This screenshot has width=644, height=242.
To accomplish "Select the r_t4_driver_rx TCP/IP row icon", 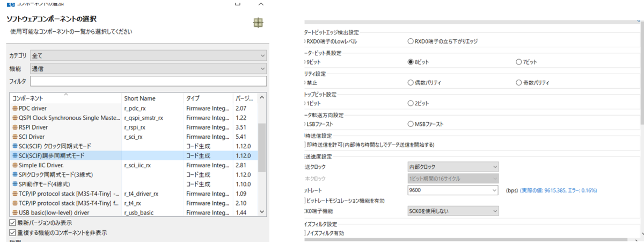I will click(14, 194).
